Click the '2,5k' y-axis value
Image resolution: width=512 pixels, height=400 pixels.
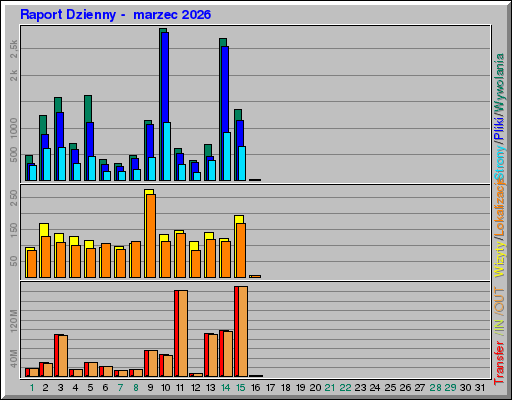click(14, 49)
